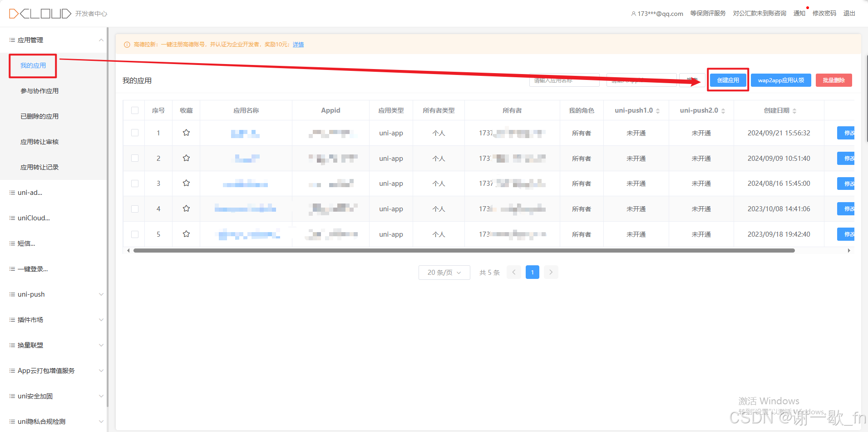Viewport: 868px width, 432px height.
Task: Go to previous page arrow
Action: point(514,272)
